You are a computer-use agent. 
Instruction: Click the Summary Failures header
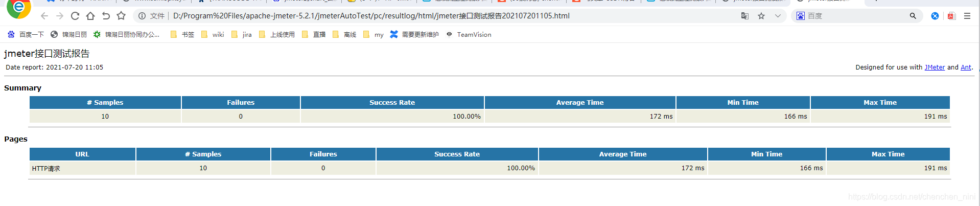pyautogui.click(x=241, y=102)
